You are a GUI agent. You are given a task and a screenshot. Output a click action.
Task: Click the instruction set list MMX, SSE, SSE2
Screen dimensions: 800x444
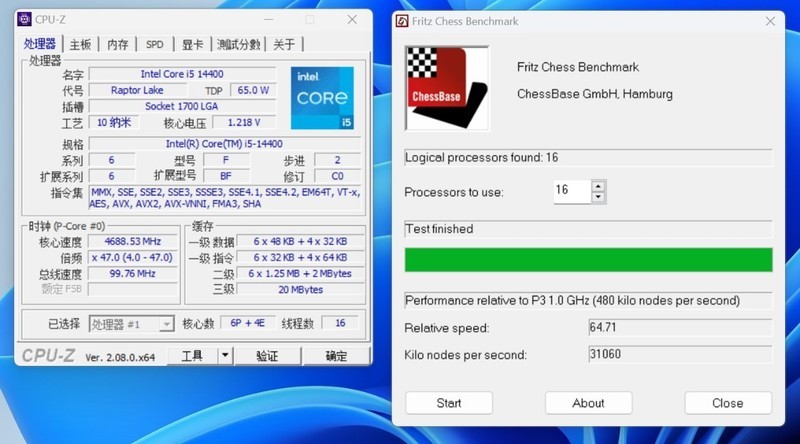pyautogui.click(x=225, y=198)
